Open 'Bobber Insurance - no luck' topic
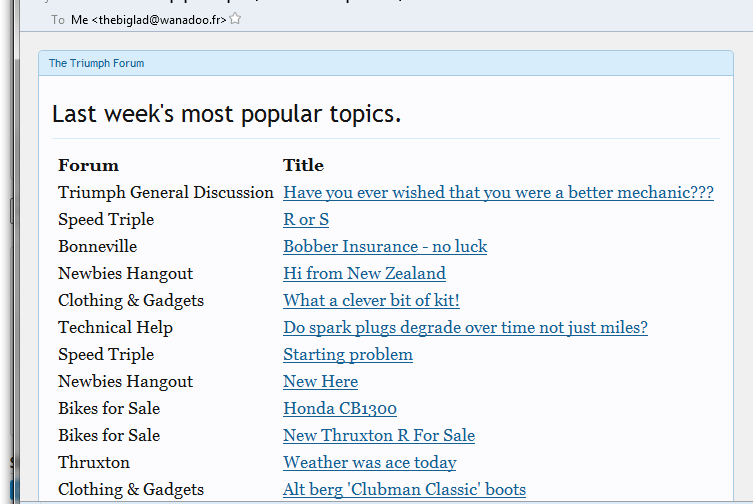The image size is (753, 504). coord(385,247)
